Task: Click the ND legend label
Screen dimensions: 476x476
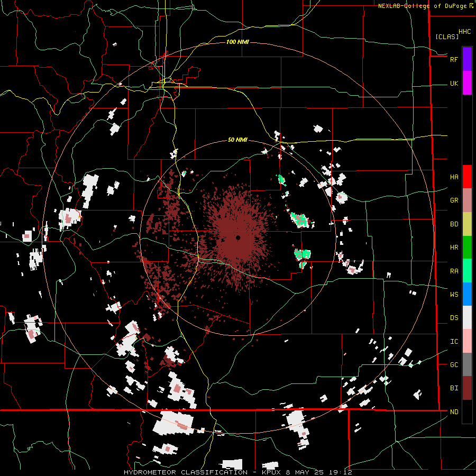Action: (454, 412)
